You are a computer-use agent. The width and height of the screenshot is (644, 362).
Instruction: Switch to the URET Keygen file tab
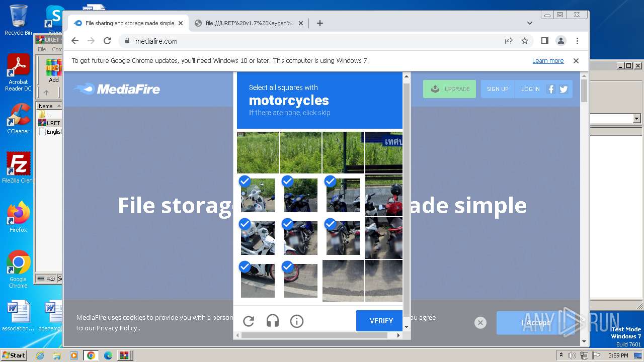pos(249,23)
